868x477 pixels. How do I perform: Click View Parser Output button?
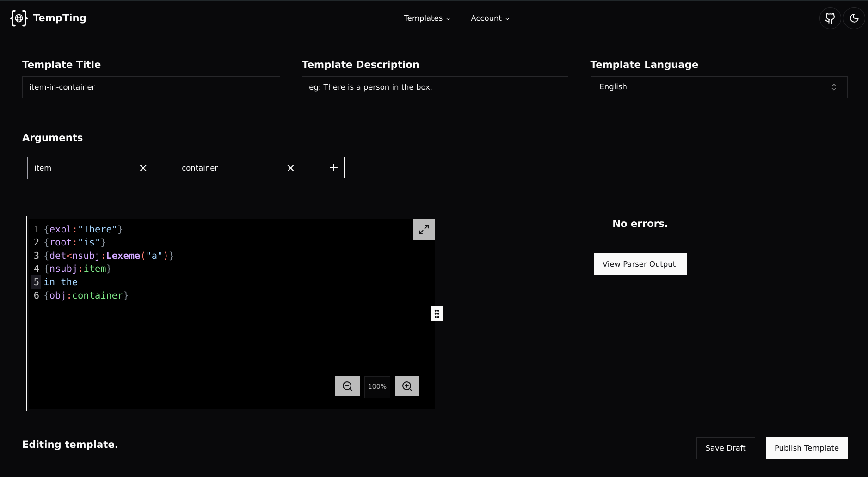point(640,264)
